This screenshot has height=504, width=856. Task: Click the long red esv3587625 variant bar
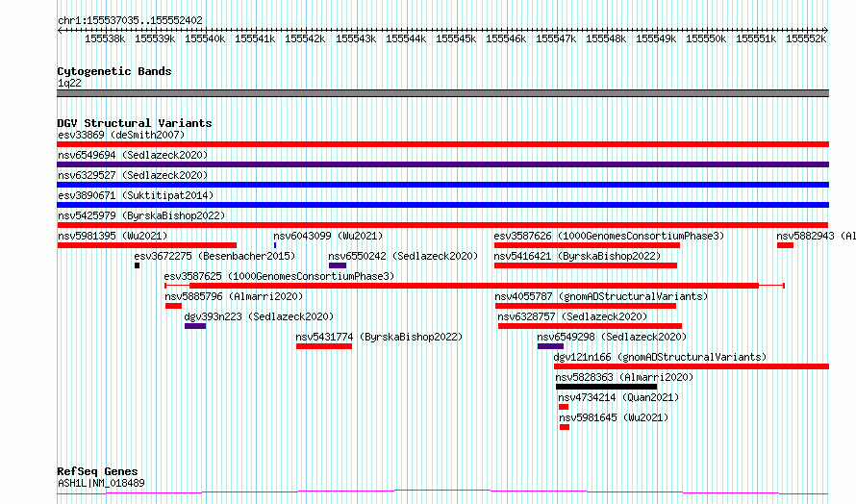[x=474, y=286]
